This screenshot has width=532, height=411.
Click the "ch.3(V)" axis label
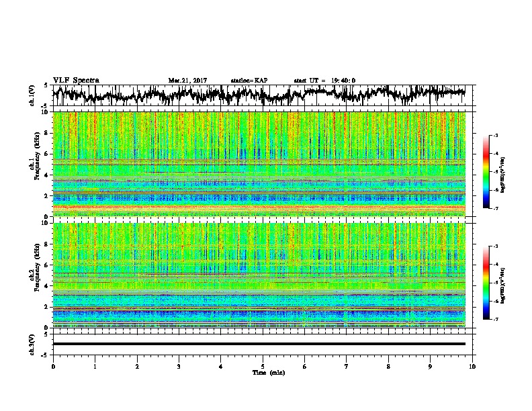pos(32,345)
